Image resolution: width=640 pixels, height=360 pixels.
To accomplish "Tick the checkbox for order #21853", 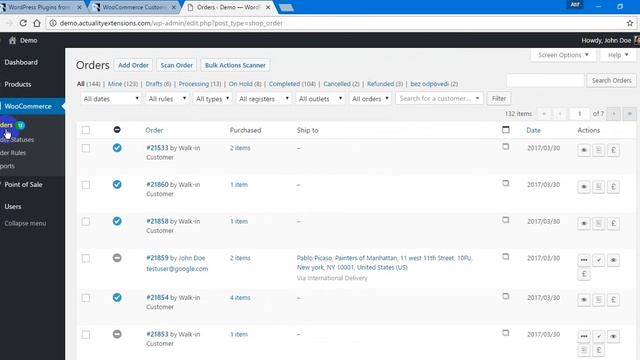I will coord(86,335).
